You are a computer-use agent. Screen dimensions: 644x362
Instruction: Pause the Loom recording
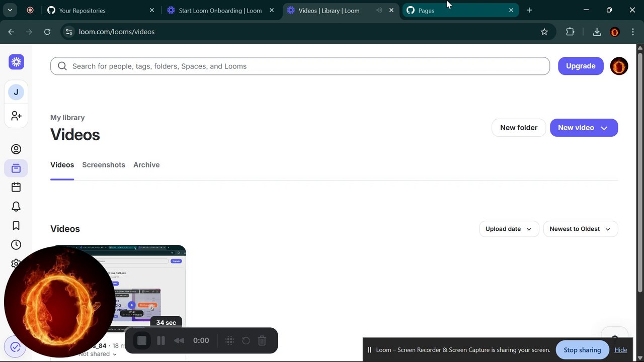click(x=161, y=340)
